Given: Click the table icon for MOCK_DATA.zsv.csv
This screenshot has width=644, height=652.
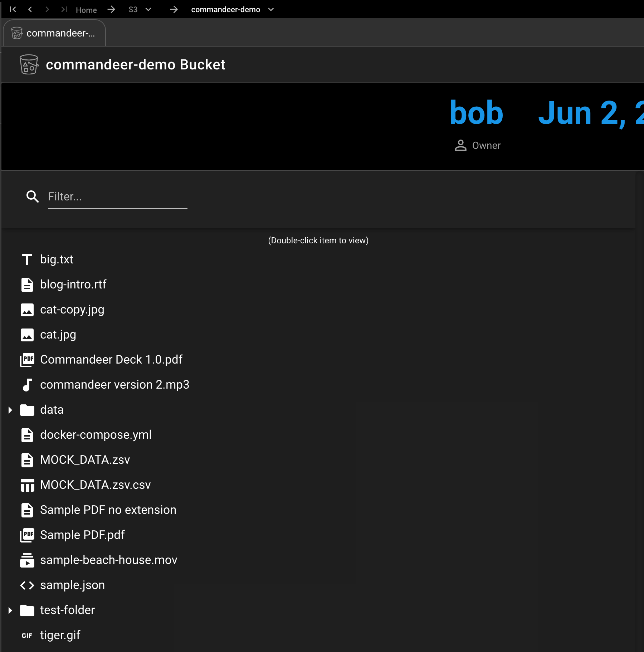Looking at the screenshot, I should tap(27, 485).
